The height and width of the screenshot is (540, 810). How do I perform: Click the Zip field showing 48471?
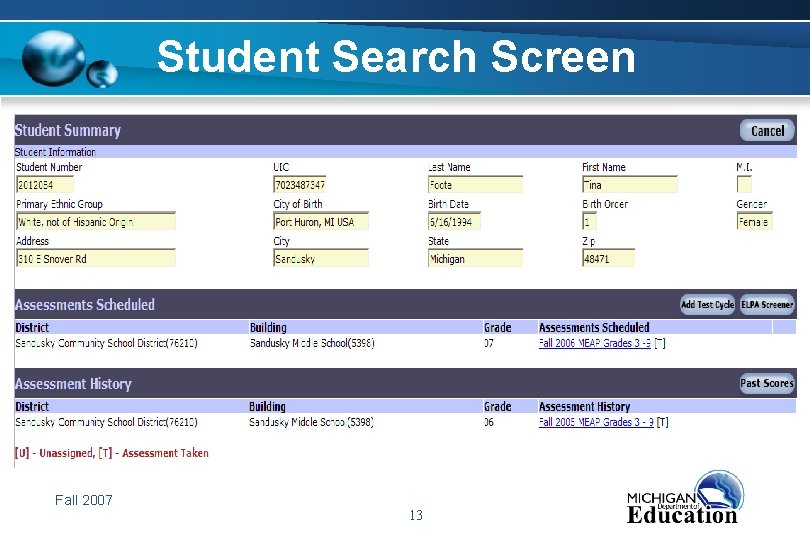pyautogui.click(x=608, y=258)
